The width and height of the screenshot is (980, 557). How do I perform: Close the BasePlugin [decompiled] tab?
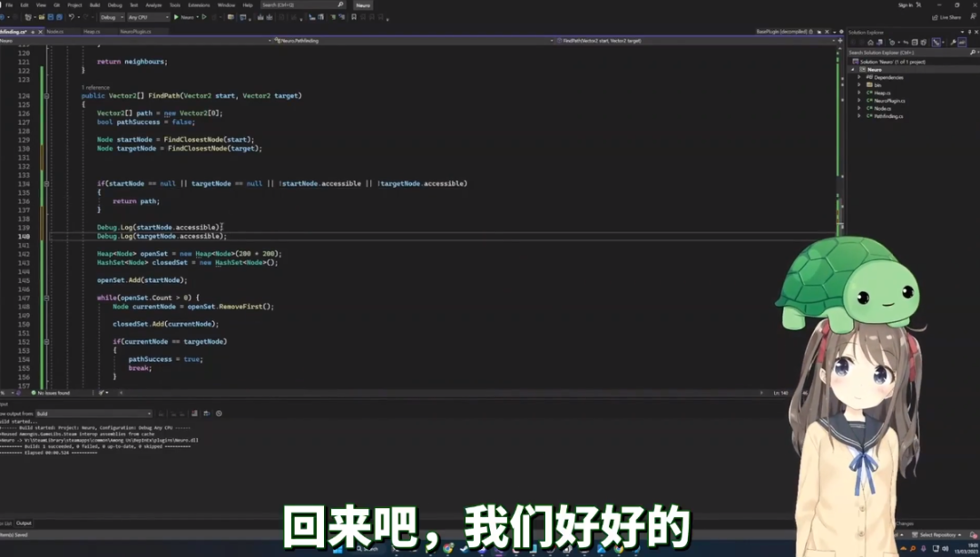[x=827, y=32]
